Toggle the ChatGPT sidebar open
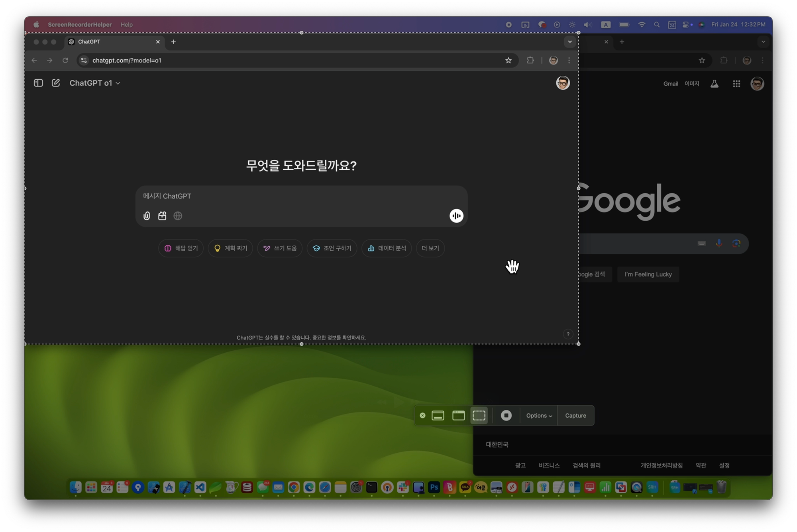Viewport: 797px width, 532px height. pos(38,82)
